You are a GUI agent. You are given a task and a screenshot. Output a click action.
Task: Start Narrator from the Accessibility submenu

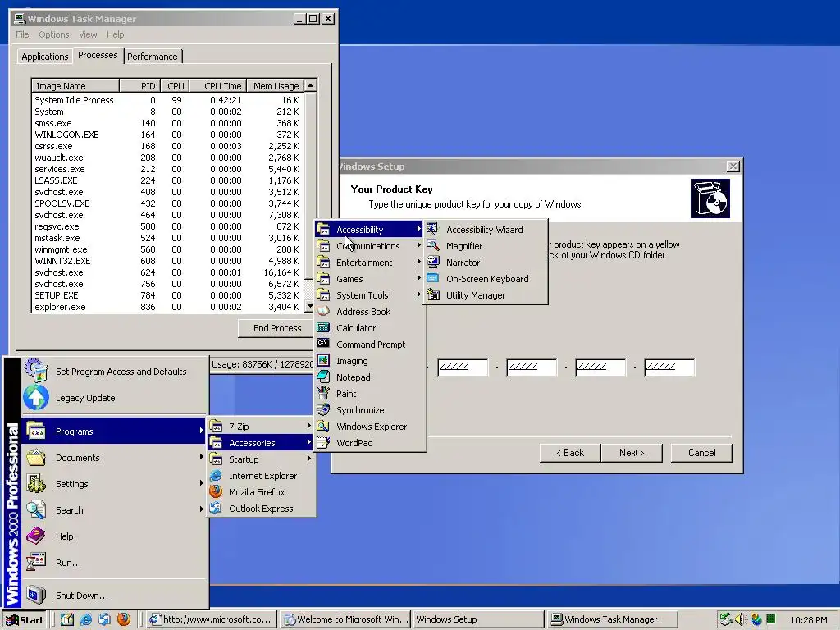point(486,262)
